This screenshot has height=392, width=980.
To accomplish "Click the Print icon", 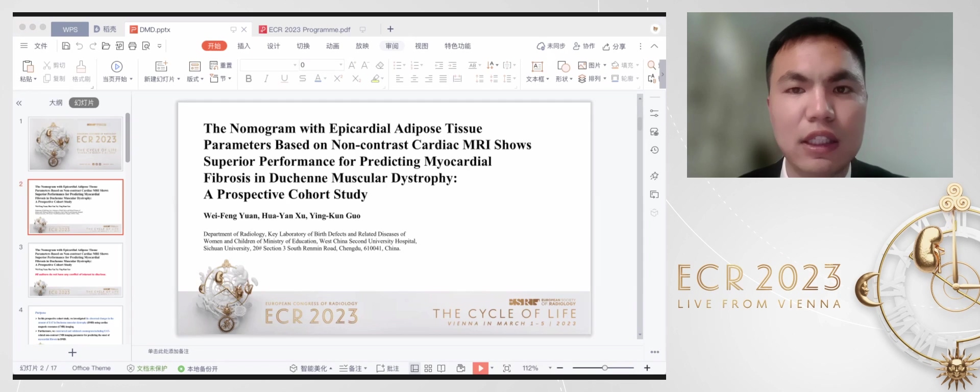I will pos(132,46).
